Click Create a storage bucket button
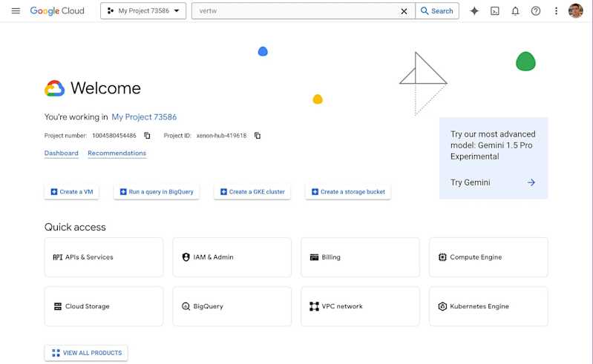Image resolution: width=593 pixels, height=364 pixels. 348,192
